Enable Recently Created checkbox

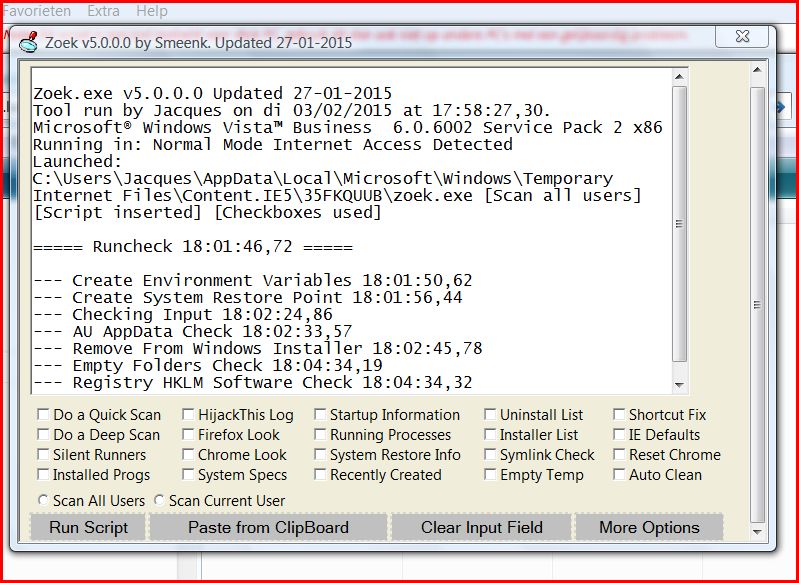[320, 474]
